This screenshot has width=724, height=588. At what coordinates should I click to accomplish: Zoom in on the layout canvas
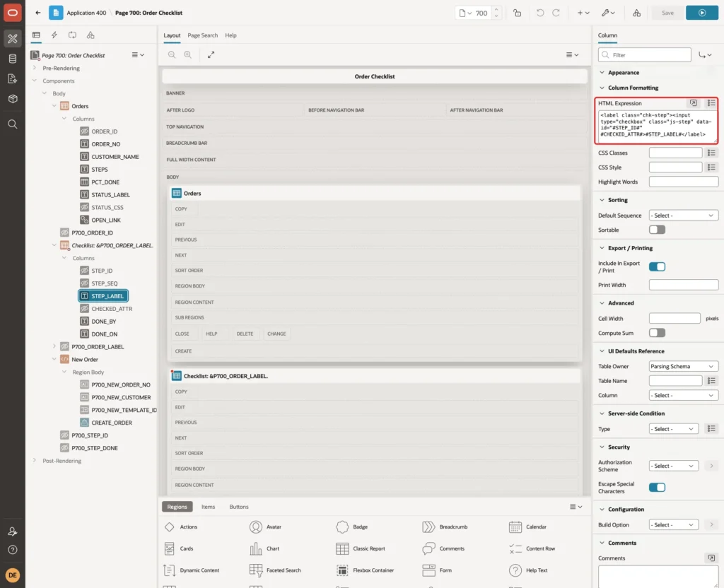pyautogui.click(x=188, y=55)
